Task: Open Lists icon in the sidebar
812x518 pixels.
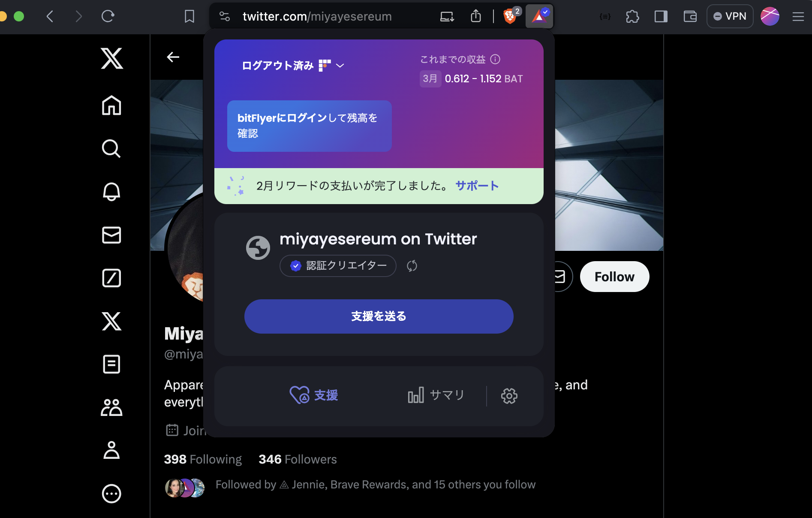Action: 111,364
